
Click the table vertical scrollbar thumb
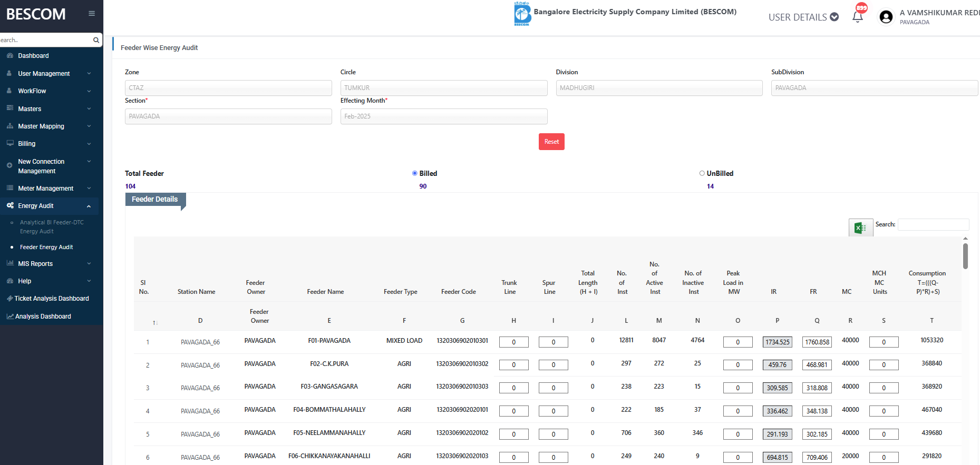[x=965, y=256]
